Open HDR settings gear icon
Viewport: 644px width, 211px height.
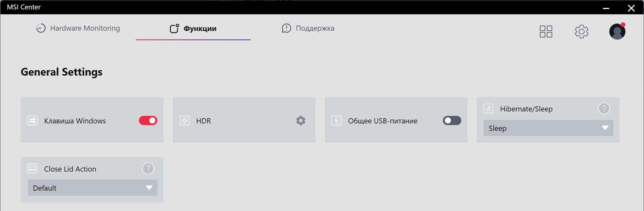pos(301,121)
